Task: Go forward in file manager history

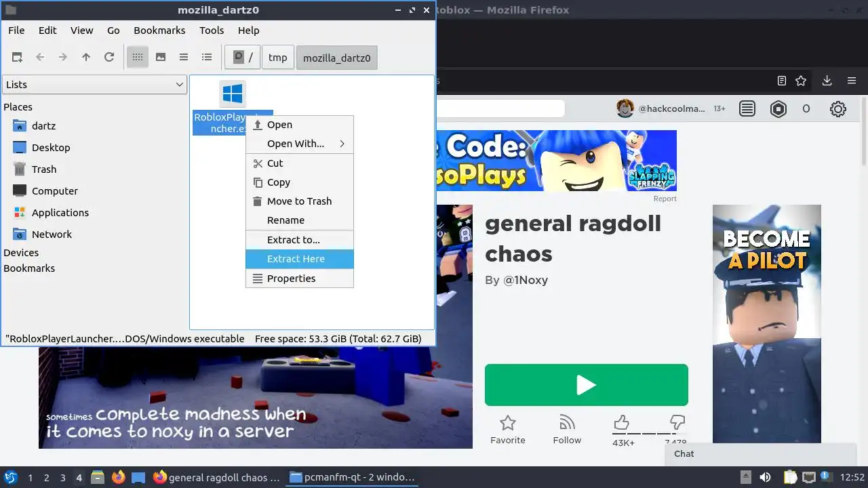Action: click(63, 58)
